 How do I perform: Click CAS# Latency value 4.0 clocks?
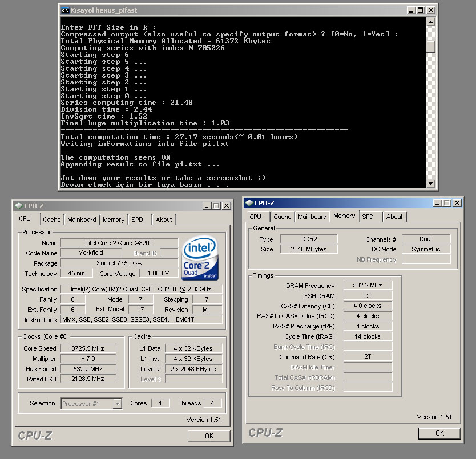pyautogui.click(x=368, y=306)
